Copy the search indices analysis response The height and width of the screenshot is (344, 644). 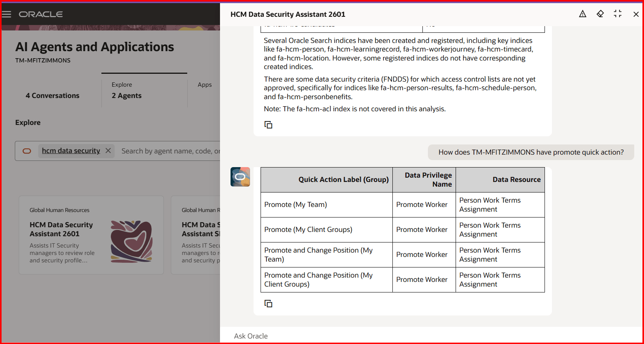coord(268,125)
